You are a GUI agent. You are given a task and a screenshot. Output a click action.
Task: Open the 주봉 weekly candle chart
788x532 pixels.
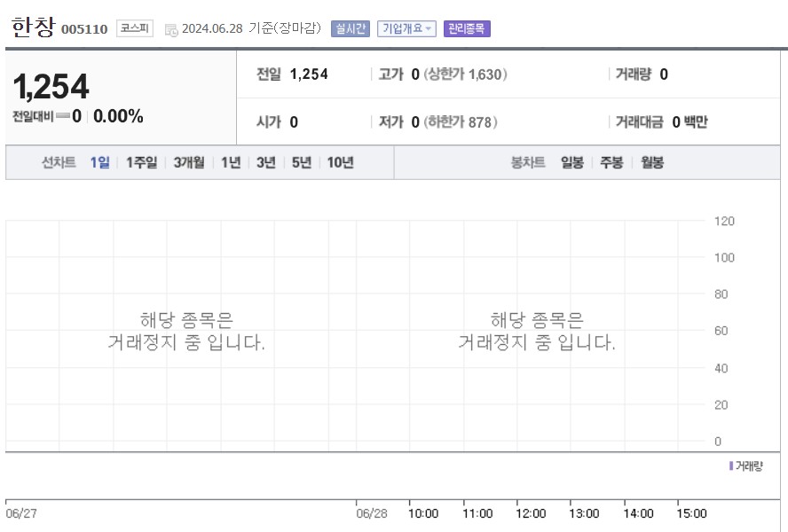tap(611, 163)
